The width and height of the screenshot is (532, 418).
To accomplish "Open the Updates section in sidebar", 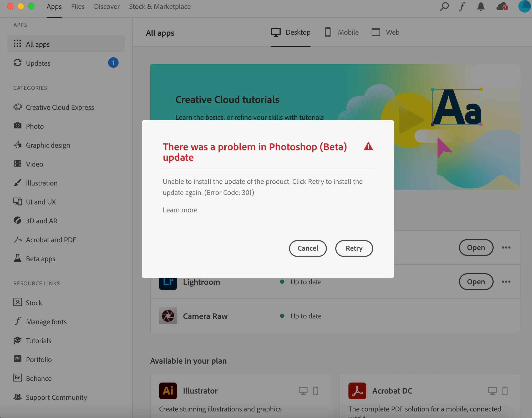I will tap(38, 63).
